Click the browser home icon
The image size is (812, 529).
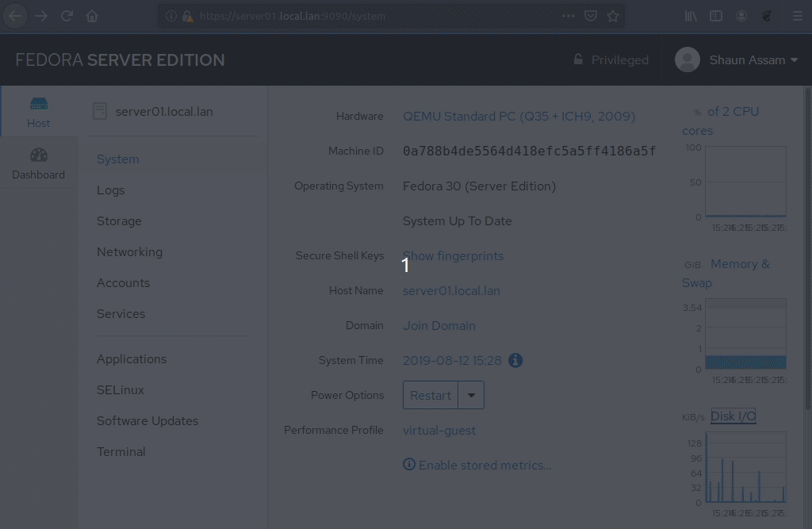(92, 16)
